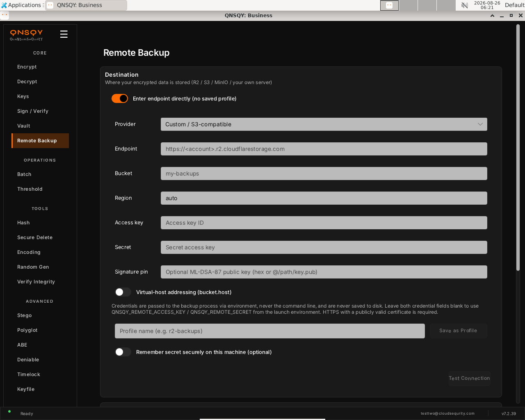Click the Default label in top panel

[x=514, y=5]
